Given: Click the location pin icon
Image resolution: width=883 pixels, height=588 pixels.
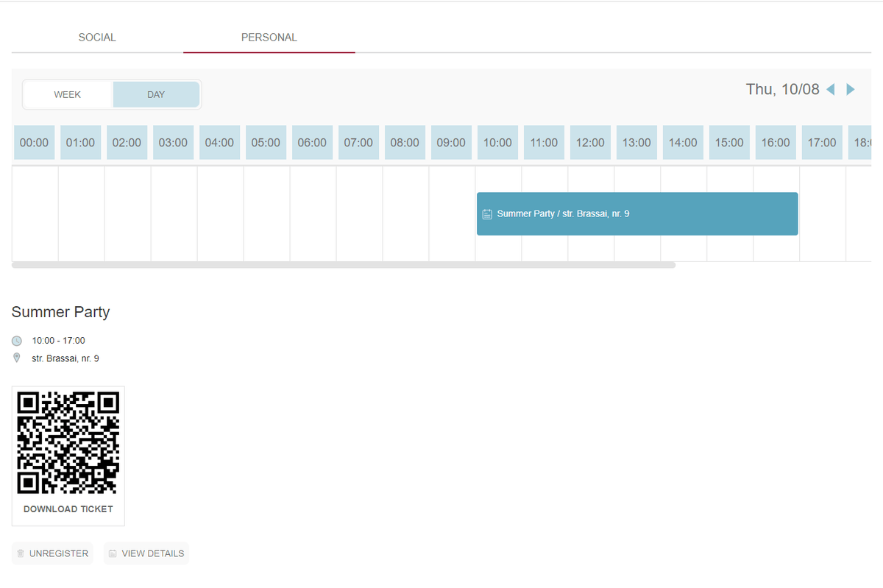Looking at the screenshot, I should point(17,358).
